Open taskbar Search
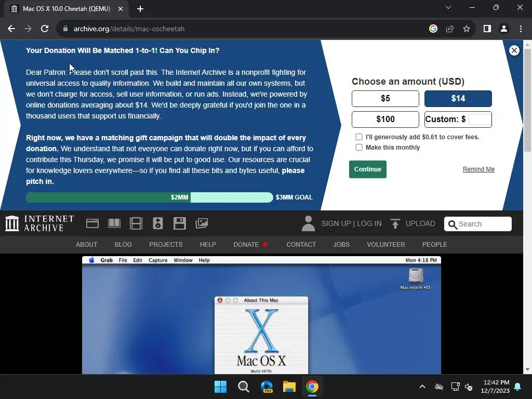 [244, 387]
